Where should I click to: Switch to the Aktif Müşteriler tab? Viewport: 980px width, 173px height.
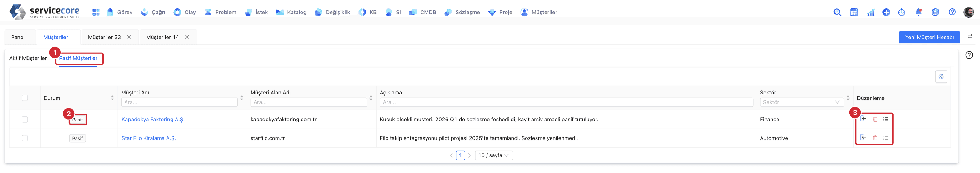point(28,58)
